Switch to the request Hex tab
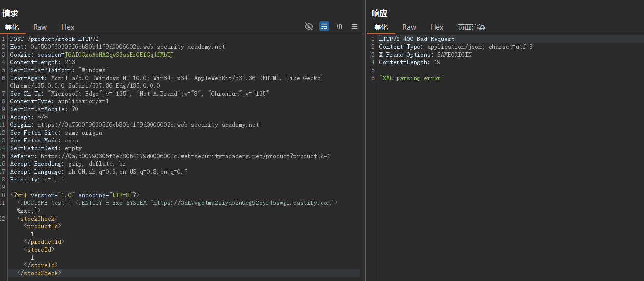The image size is (644, 281). click(x=68, y=27)
